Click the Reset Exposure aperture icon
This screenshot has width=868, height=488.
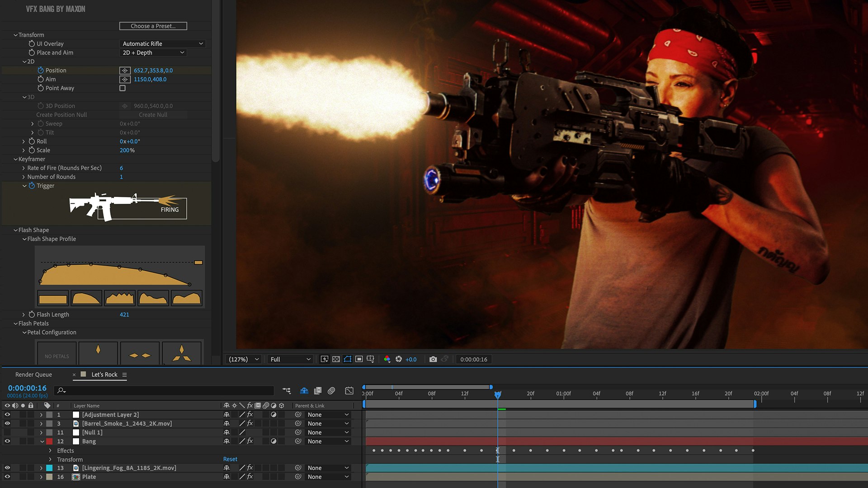399,359
